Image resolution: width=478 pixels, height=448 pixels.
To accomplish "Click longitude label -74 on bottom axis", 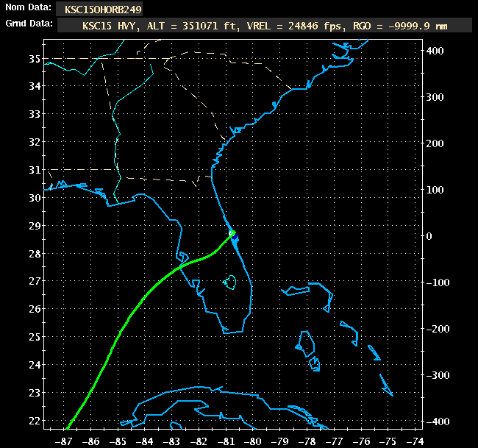I will [415, 441].
